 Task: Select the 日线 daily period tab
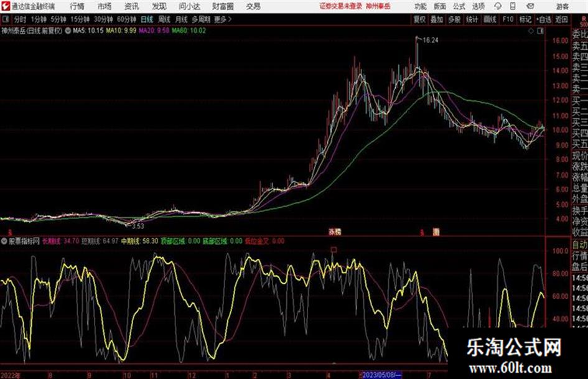[147, 19]
